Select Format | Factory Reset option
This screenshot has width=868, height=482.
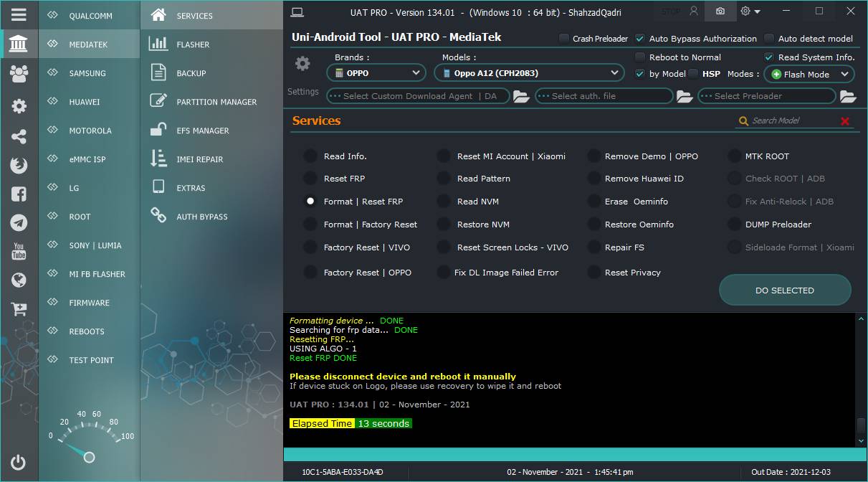click(x=310, y=225)
